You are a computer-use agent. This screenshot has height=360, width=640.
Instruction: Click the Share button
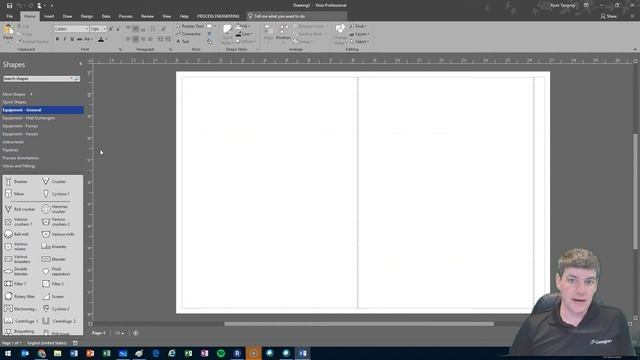(608, 16)
